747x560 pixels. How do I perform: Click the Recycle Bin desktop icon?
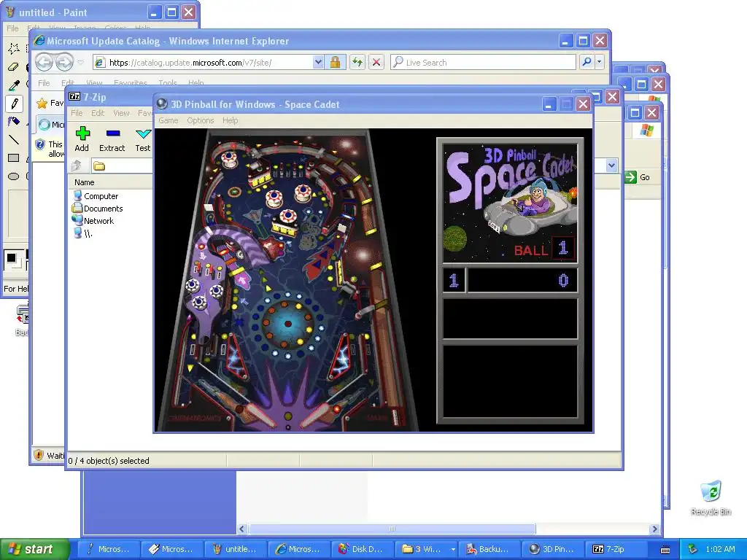click(x=711, y=497)
